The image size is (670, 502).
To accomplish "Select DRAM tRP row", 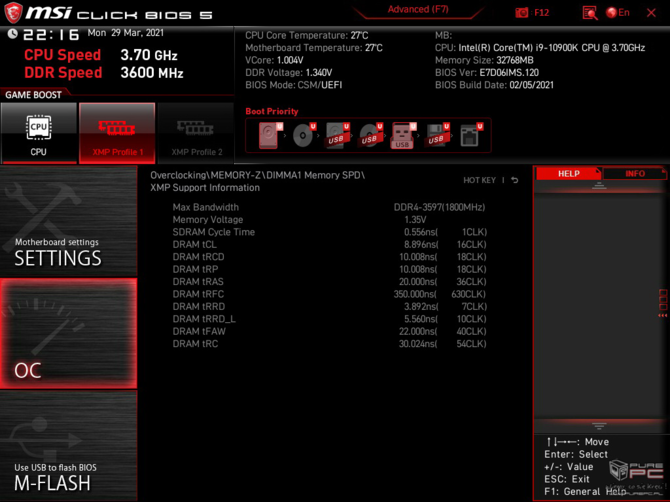I will pos(329,269).
